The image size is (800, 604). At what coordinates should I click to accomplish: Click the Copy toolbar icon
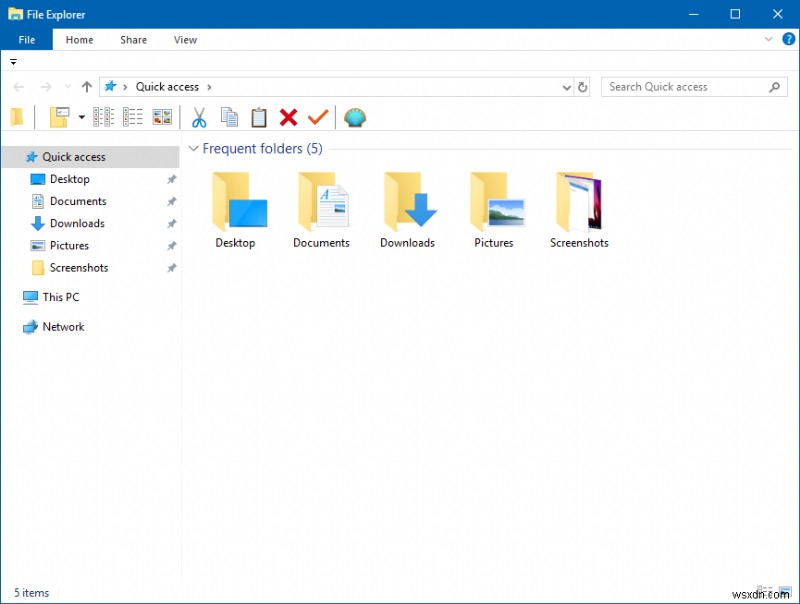pyautogui.click(x=229, y=117)
